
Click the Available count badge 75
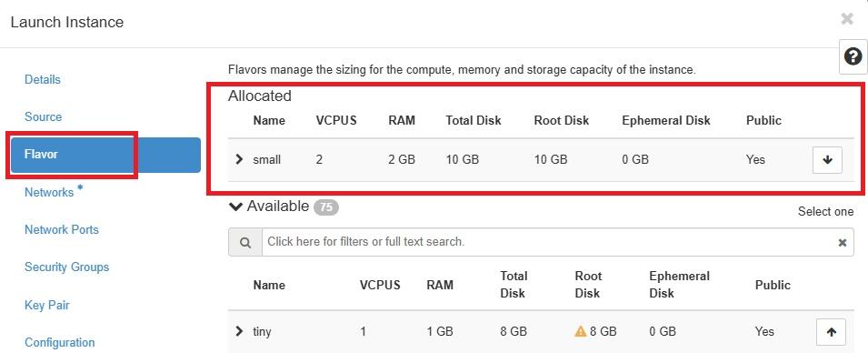pos(326,207)
